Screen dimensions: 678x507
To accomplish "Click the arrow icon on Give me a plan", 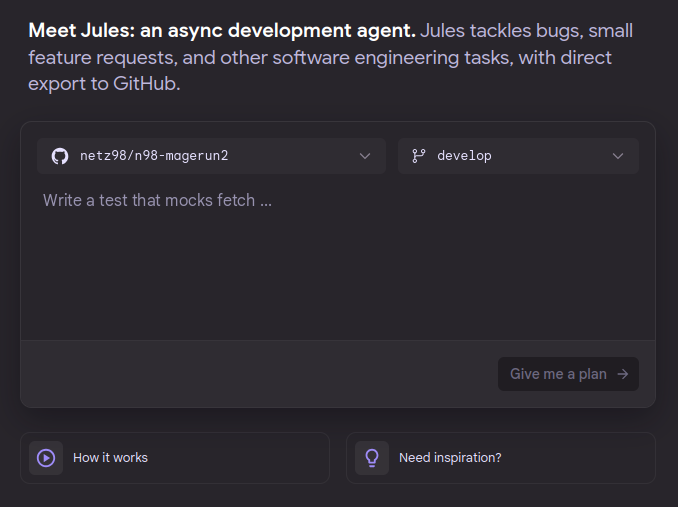I will [x=623, y=374].
